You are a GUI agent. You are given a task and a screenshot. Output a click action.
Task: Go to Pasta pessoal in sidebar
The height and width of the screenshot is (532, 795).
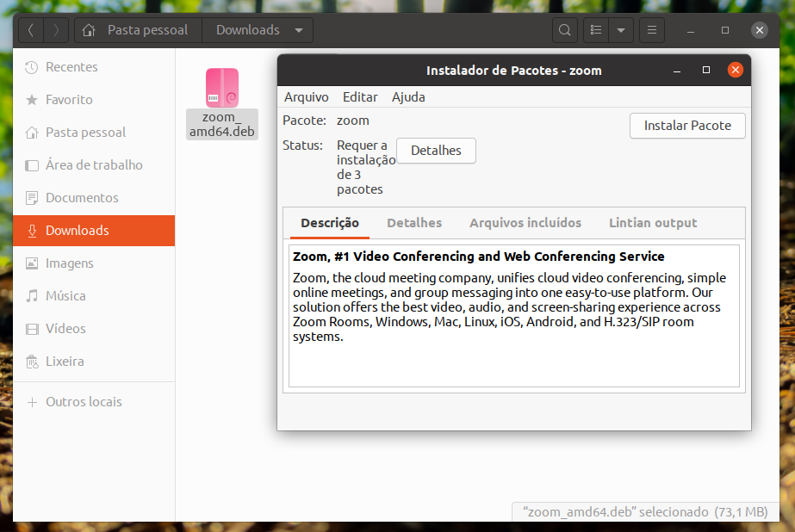[94, 133]
